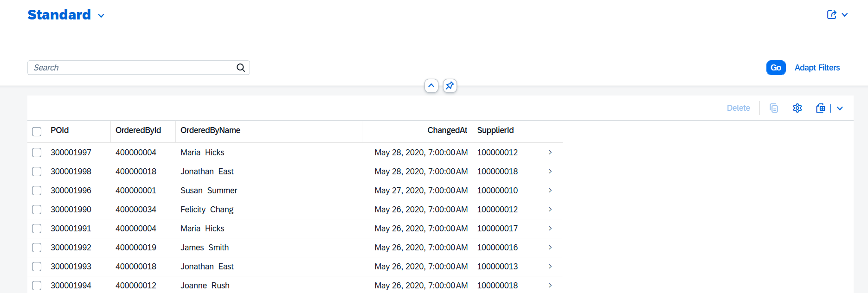Click the share icon at top right
The image size is (868, 293).
(831, 15)
